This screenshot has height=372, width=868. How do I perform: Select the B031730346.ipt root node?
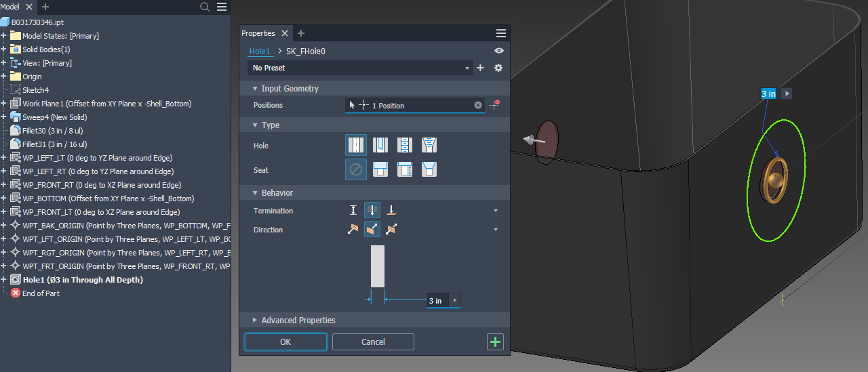click(x=37, y=22)
